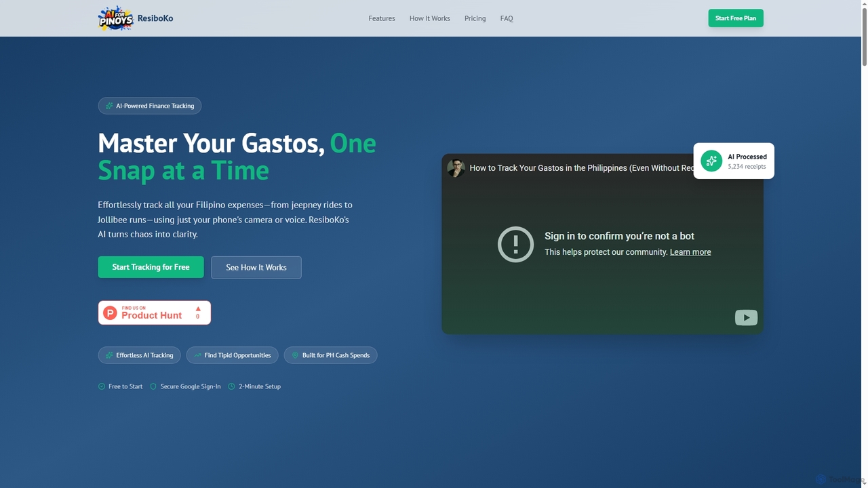
Task: Click the Built for PH Cash Spends label
Action: coord(336,355)
